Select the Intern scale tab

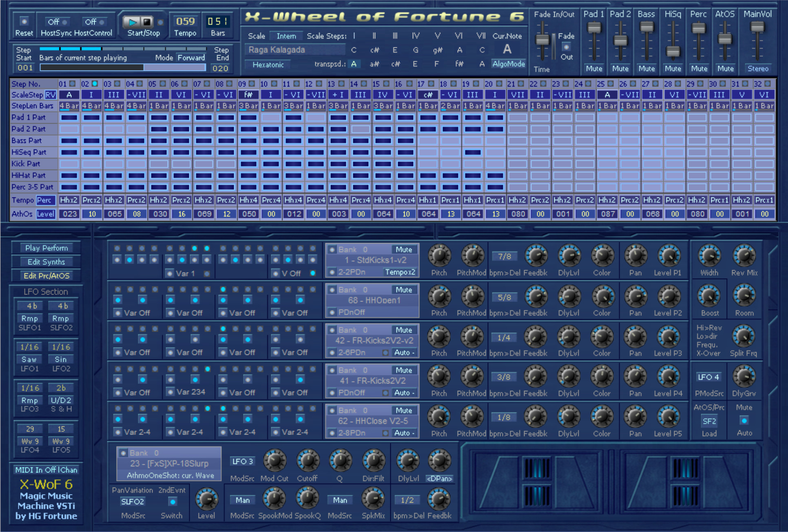click(286, 36)
